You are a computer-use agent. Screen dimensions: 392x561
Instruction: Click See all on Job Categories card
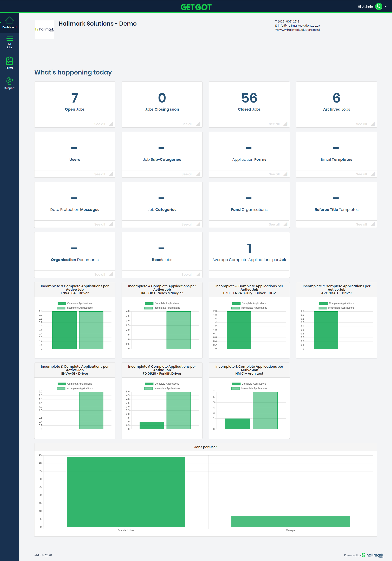tap(187, 224)
